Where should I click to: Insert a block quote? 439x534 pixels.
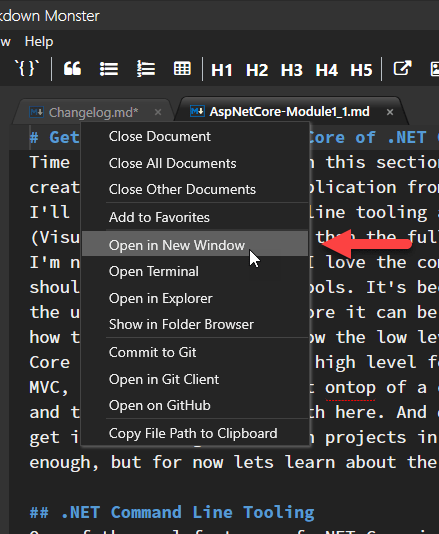pos(72,69)
